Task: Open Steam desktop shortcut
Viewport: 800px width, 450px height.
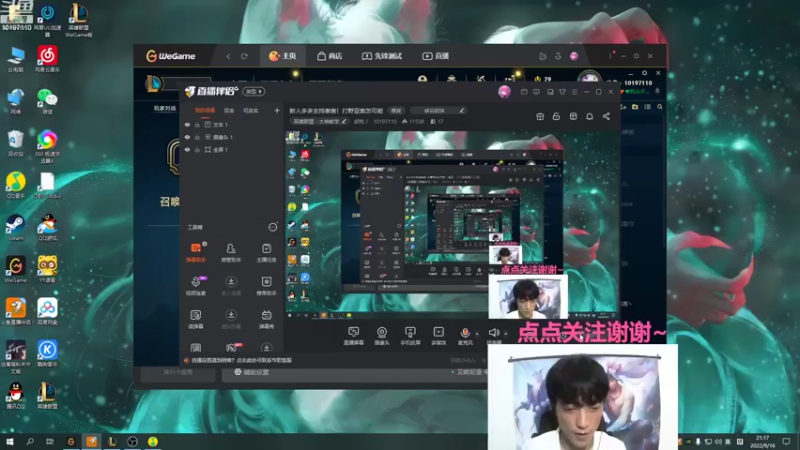Action: pyautogui.click(x=16, y=227)
